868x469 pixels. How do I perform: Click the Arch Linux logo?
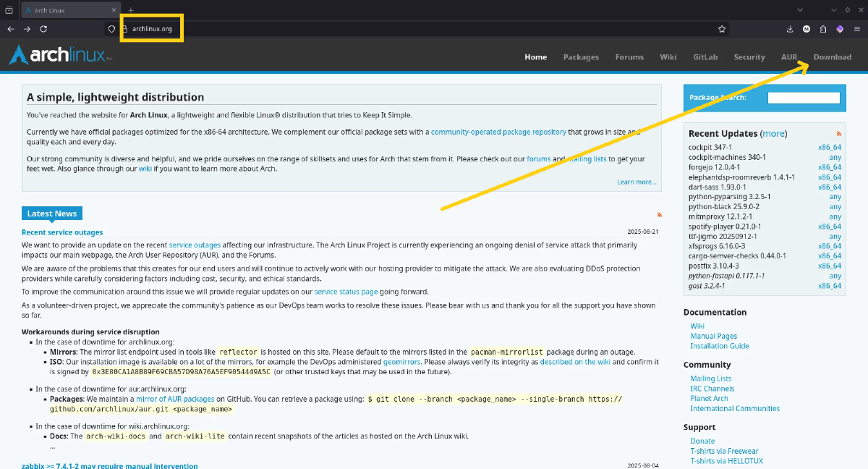coord(59,56)
